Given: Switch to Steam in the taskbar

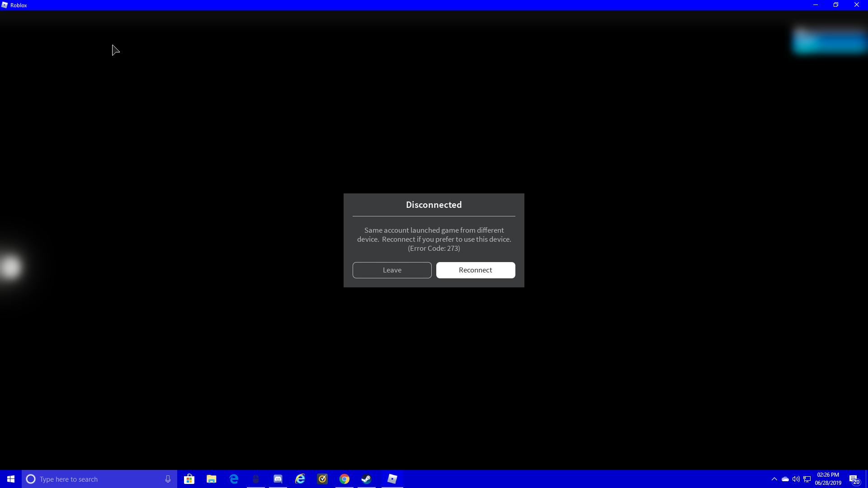Looking at the screenshot, I should tap(367, 479).
